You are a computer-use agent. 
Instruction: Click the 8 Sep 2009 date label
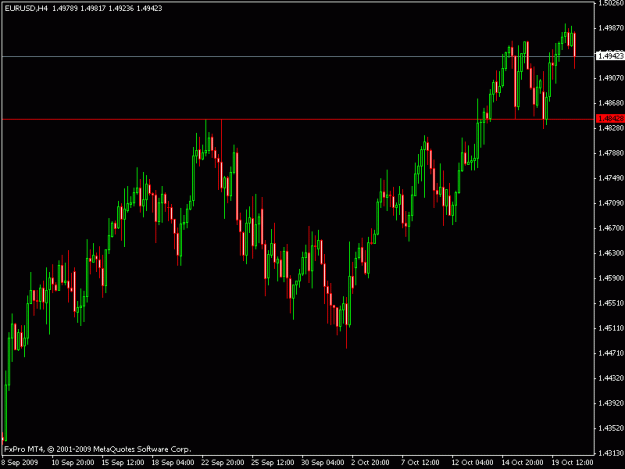pyautogui.click(x=20, y=462)
